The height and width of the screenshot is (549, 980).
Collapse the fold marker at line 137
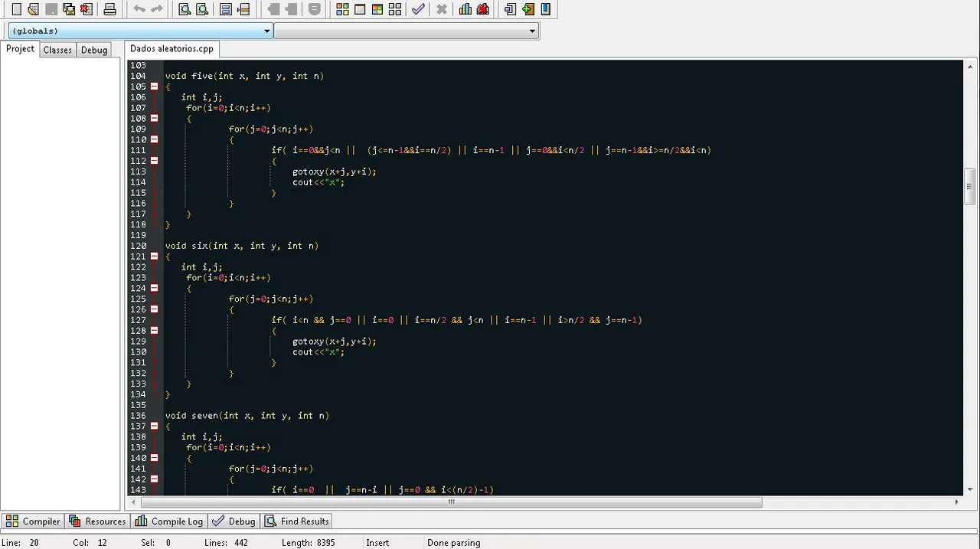(154, 426)
